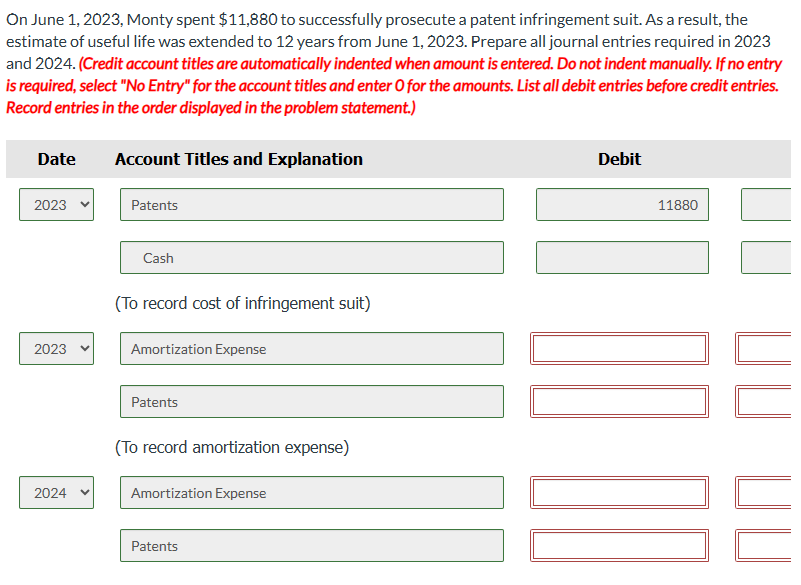Screen dimensions: 801x585
Task: Select the credit box on the Cash row
Action: point(770,257)
